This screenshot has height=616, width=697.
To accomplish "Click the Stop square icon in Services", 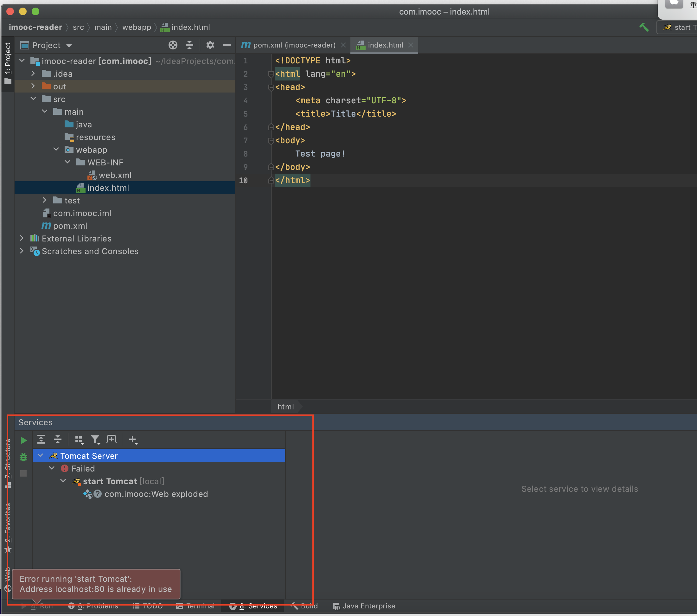I will (23, 473).
